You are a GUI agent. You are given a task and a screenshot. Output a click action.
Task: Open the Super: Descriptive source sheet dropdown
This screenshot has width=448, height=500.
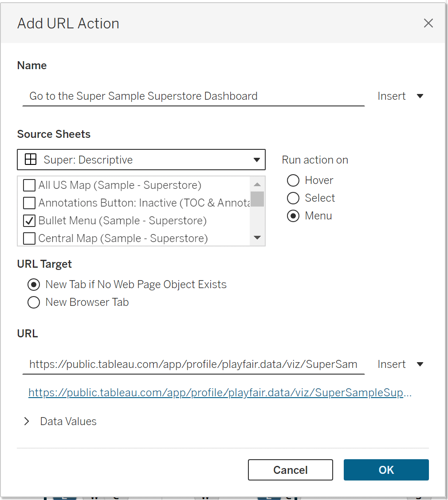point(141,160)
